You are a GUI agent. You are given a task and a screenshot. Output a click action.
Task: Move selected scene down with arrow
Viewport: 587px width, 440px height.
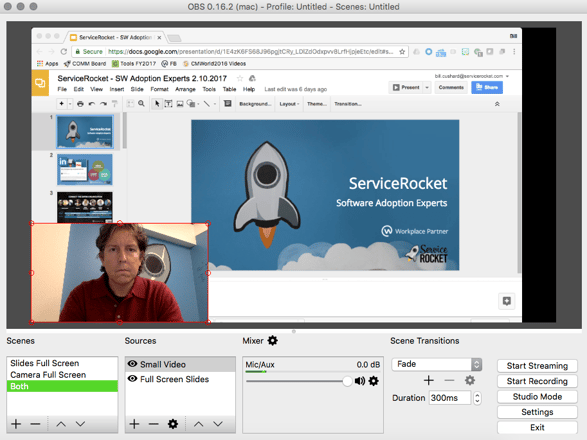(80, 424)
